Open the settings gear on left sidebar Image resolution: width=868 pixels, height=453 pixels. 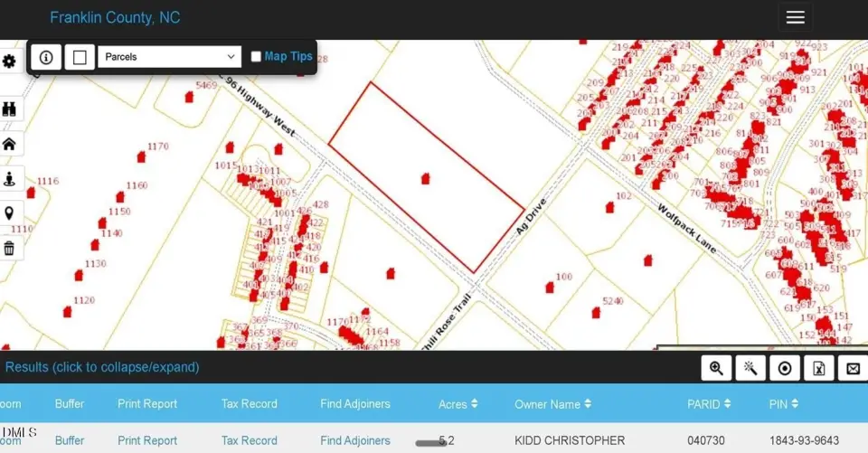[x=10, y=61]
